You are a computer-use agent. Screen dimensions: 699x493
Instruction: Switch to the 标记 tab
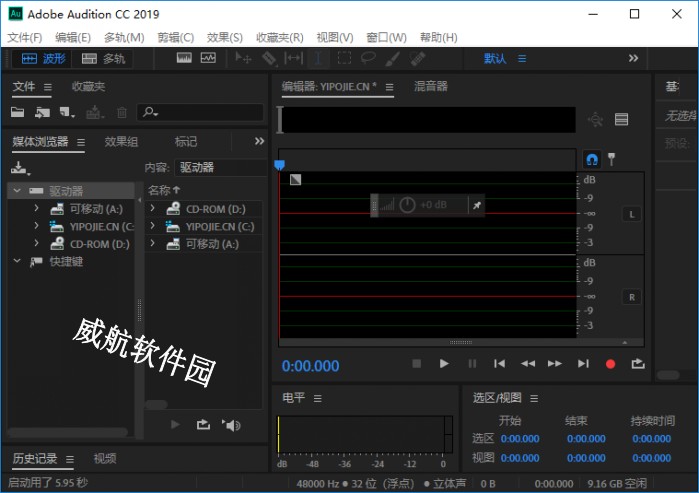coord(185,142)
